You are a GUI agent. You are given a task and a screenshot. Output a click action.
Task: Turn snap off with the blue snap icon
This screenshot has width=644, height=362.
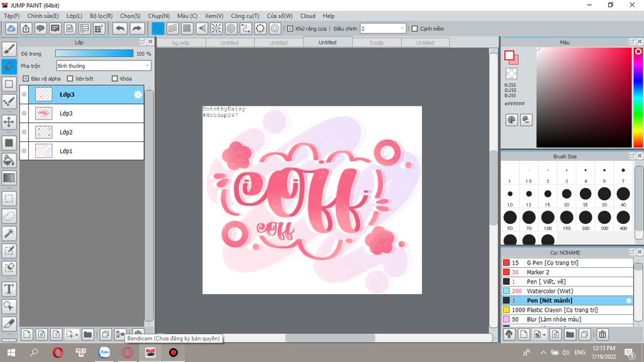tap(158, 29)
